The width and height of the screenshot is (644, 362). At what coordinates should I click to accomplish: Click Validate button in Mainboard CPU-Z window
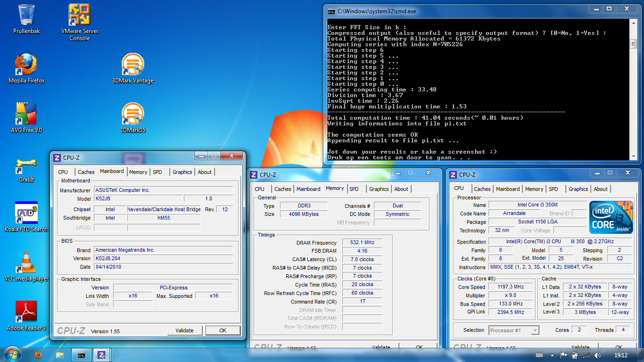(x=185, y=330)
